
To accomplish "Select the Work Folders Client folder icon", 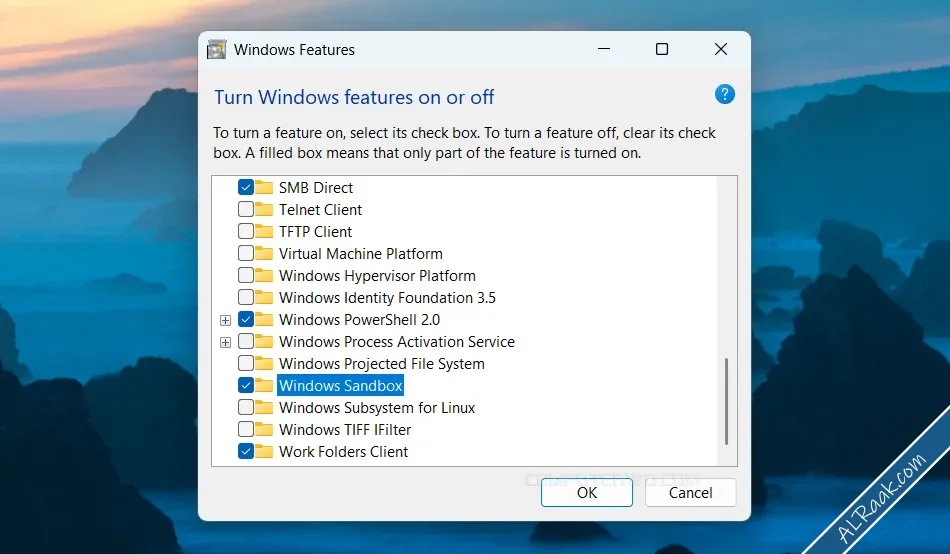I will tap(264, 451).
